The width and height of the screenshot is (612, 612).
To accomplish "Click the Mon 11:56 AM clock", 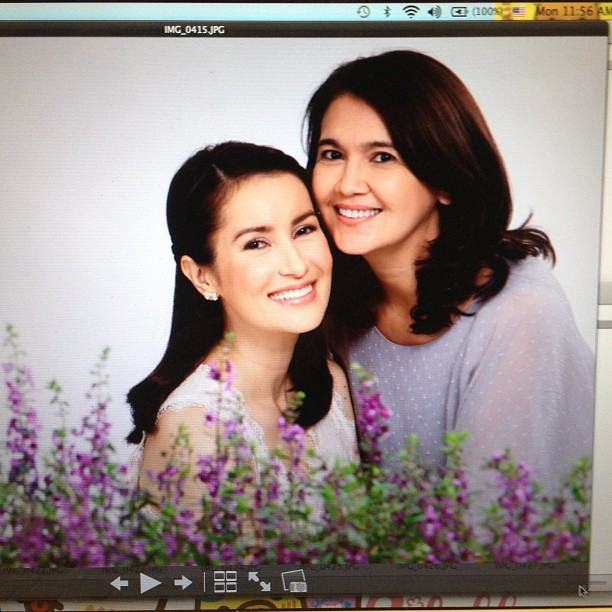I will tap(571, 11).
